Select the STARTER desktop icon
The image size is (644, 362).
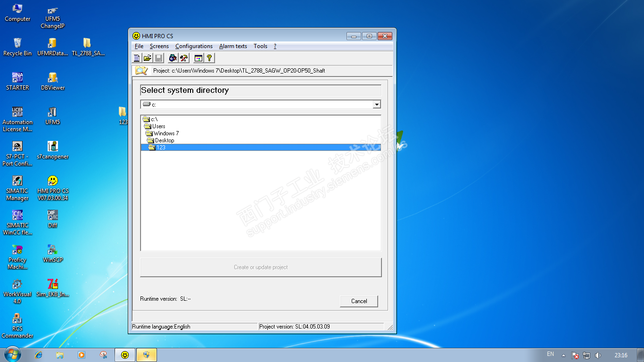17,82
